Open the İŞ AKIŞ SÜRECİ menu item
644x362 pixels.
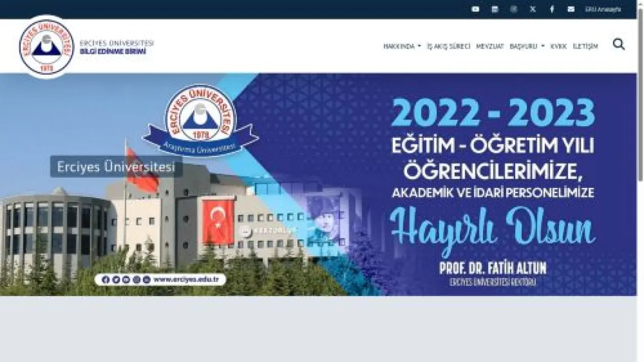pyautogui.click(x=448, y=46)
